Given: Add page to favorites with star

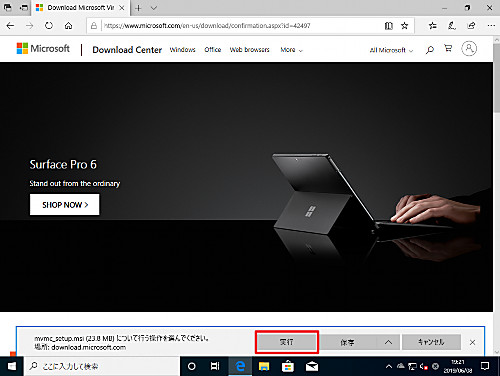Looking at the screenshot, I should [404, 26].
